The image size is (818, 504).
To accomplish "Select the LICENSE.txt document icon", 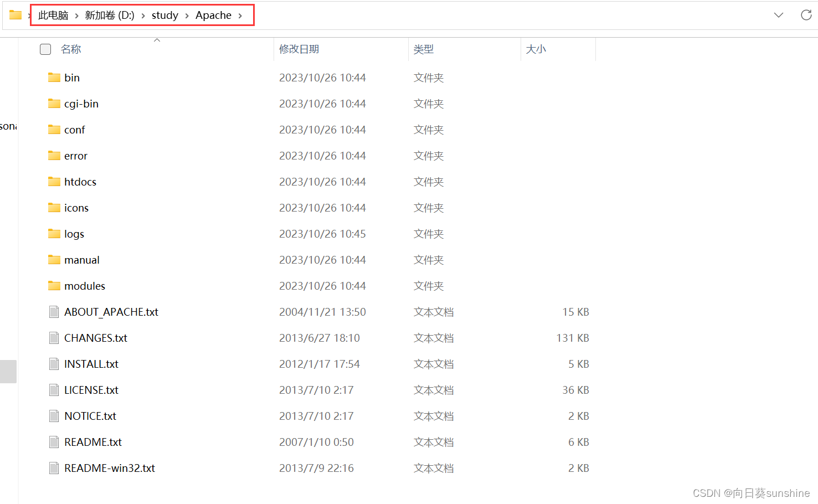I will point(54,390).
